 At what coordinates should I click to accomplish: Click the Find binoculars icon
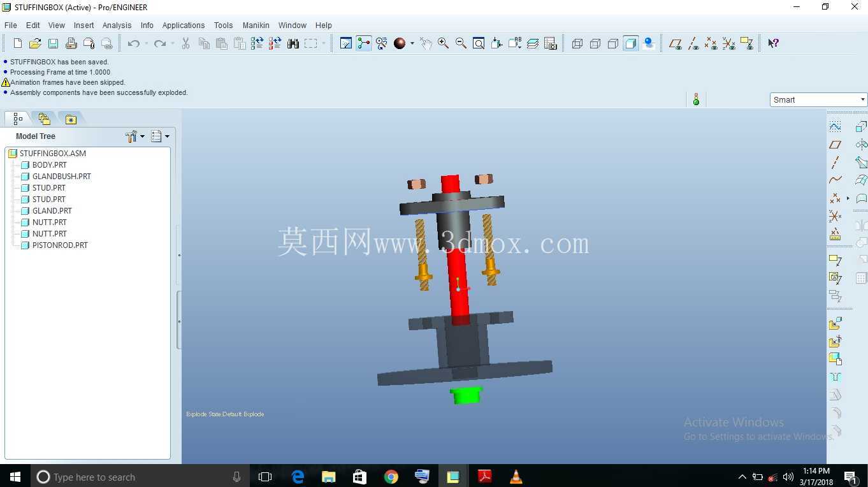click(293, 43)
